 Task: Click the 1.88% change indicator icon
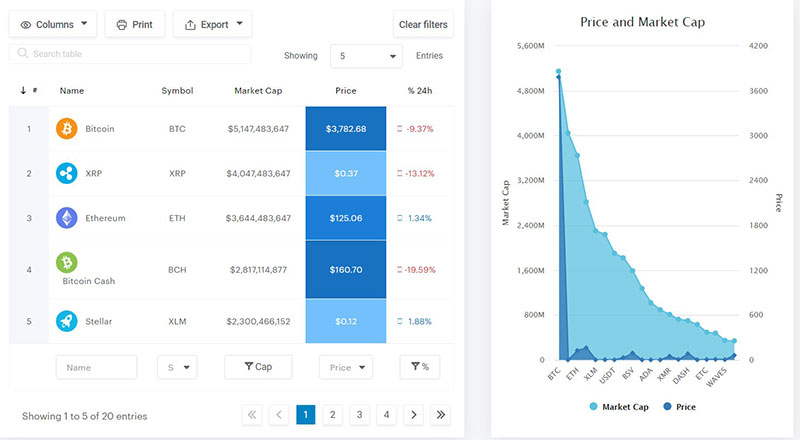(x=399, y=321)
